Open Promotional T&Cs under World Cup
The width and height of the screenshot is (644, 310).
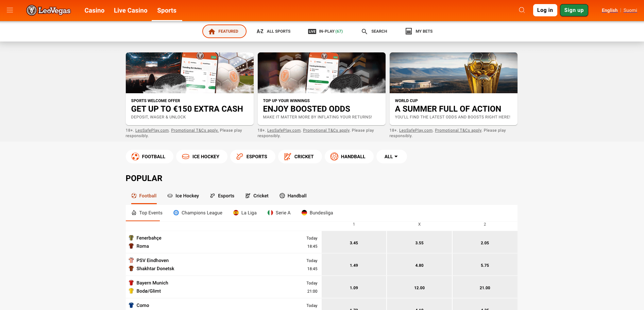pos(458,130)
